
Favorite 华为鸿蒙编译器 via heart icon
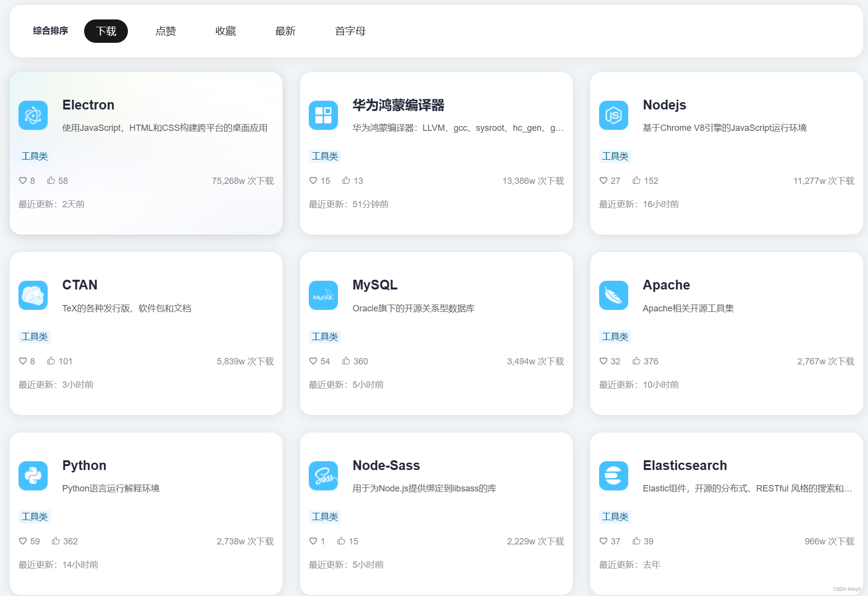[313, 181]
